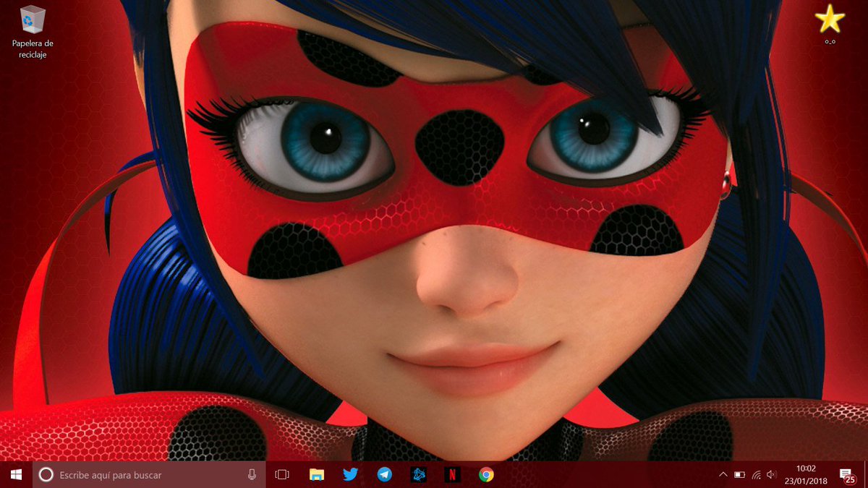The height and width of the screenshot is (488, 868).
Task: Launch the Battle.net taskbar icon
Action: [419, 475]
